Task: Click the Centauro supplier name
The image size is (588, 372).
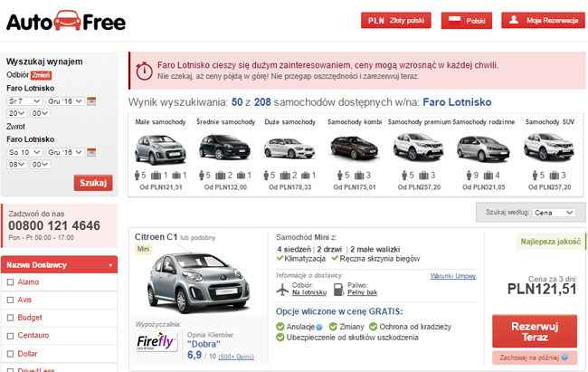Action: [x=33, y=335]
